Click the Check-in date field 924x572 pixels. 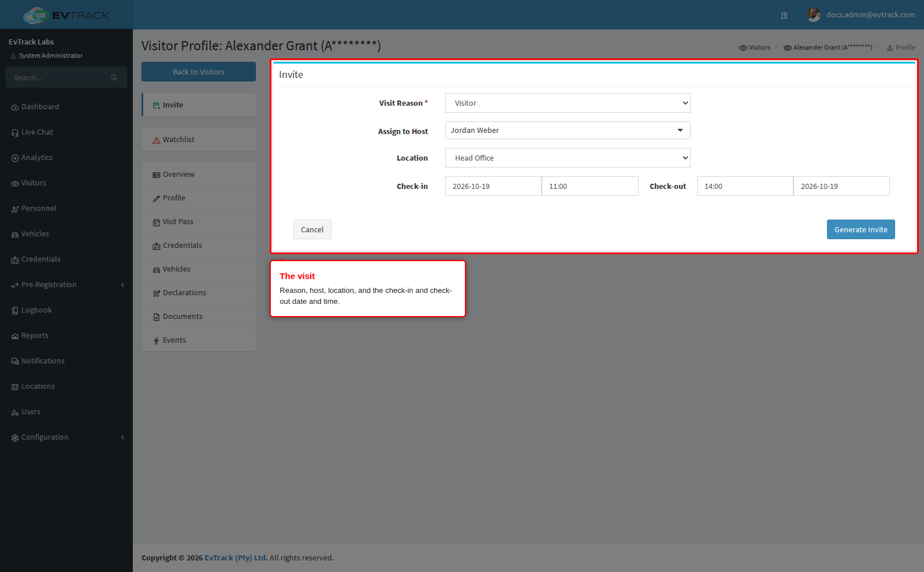coord(493,186)
